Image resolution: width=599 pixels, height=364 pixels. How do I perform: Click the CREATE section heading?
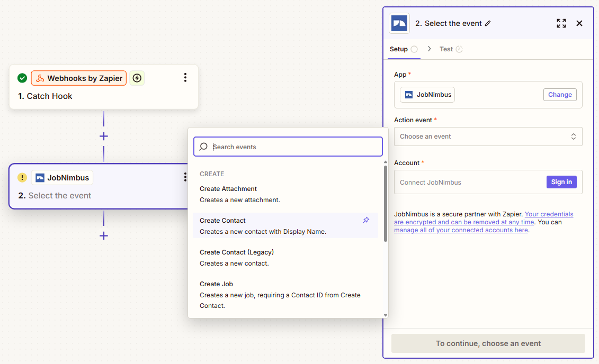(212, 174)
